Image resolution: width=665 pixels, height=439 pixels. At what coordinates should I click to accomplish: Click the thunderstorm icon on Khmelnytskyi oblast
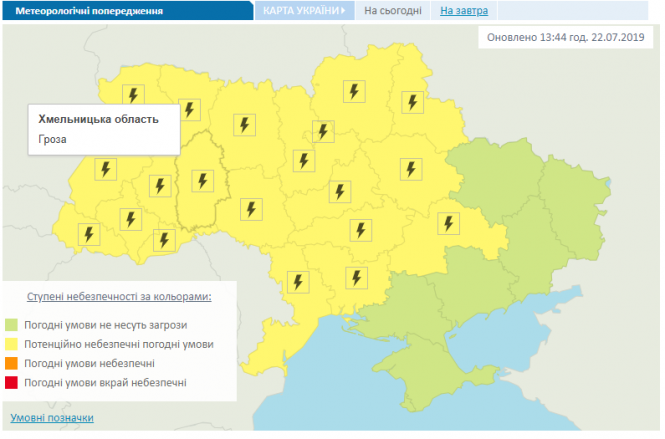click(203, 181)
